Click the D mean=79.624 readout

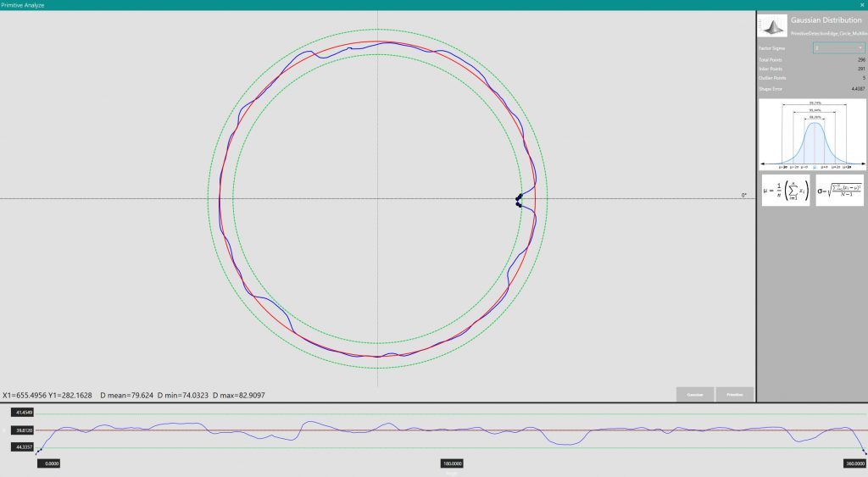coord(126,395)
